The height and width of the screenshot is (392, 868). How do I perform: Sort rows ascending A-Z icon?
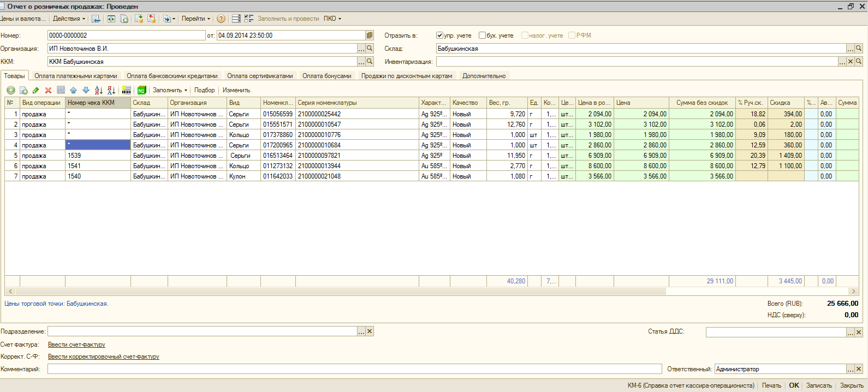pos(98,90)
